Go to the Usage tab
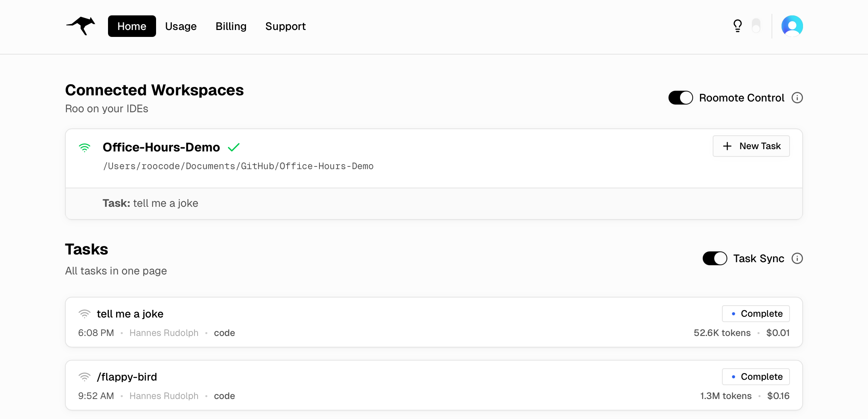The width and height of the screenshot is (868, 419). tap(181, 26)
